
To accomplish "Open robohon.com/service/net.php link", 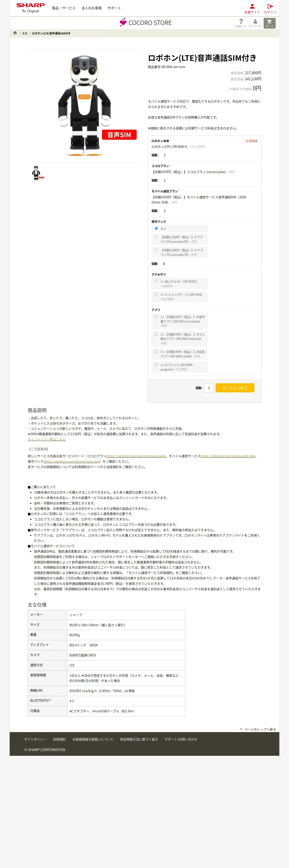I will coord(228,456).
